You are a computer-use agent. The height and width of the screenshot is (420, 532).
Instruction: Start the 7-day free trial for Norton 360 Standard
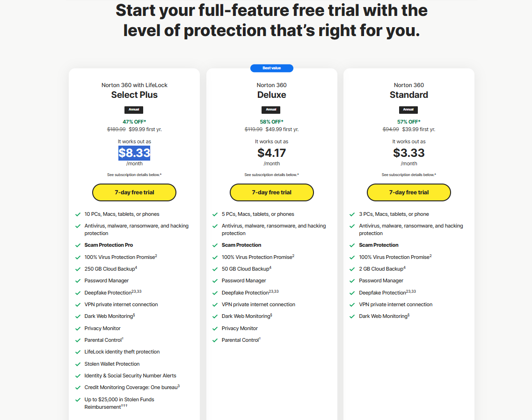408,192
